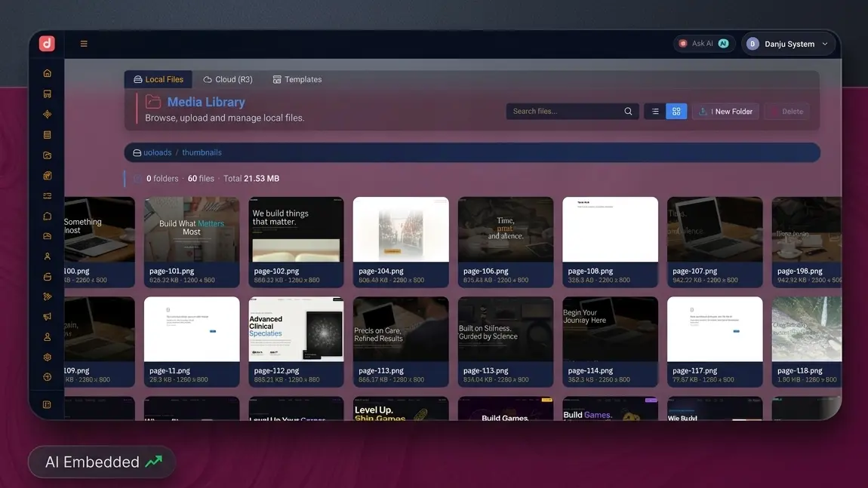This screenshot has width=868, height=488.
Task: Select the page-11.png thumbnail
Action: [x=192, y=342]
